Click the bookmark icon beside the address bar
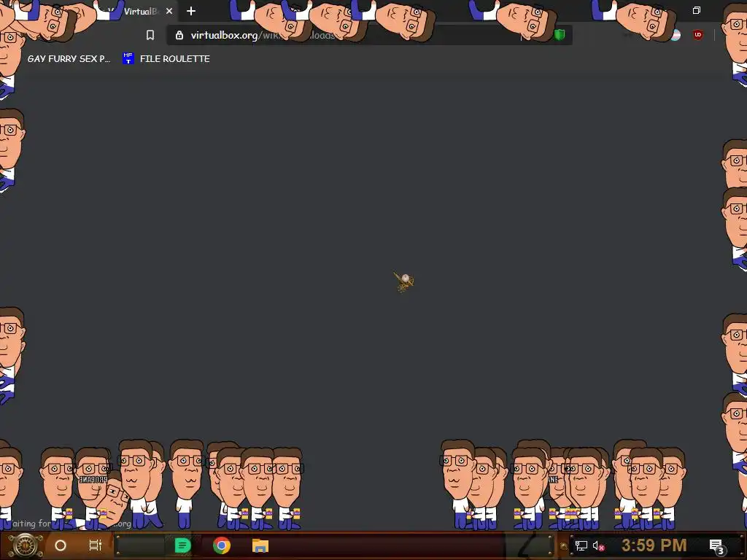The image size is (747, 560). point(150,35)
